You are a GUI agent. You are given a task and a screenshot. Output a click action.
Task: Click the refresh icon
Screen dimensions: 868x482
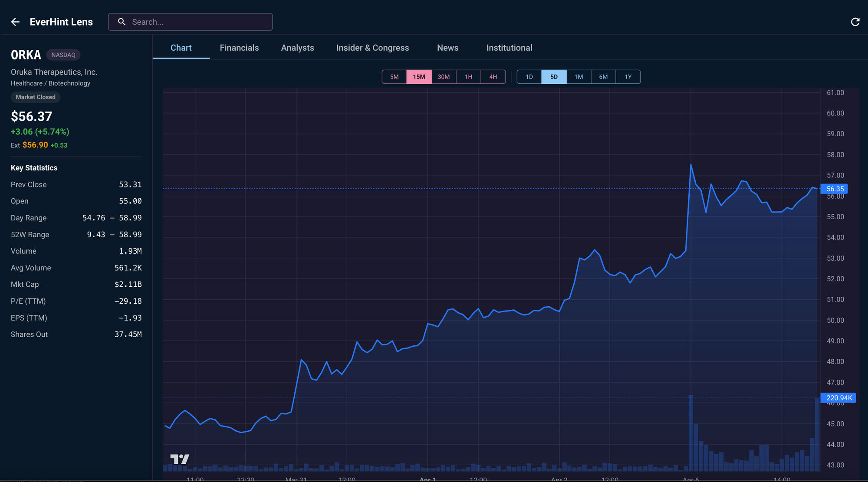coord(855,22)
